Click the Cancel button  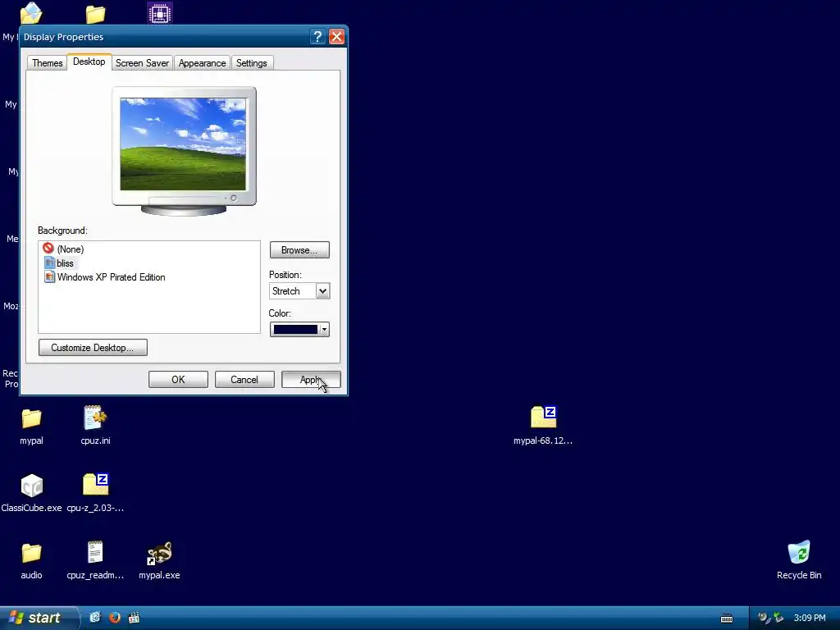coord(244,380)
